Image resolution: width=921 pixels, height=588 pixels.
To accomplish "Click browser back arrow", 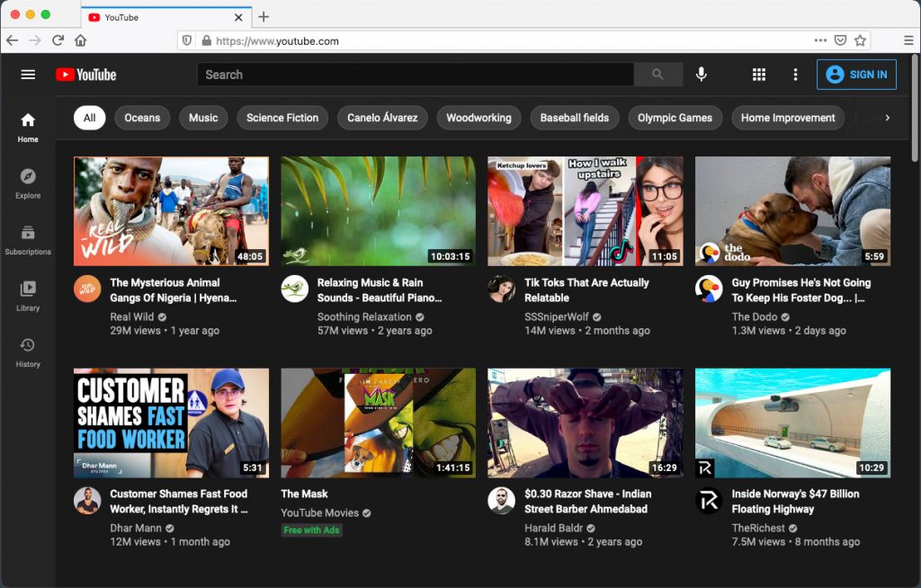I will 13,40.
